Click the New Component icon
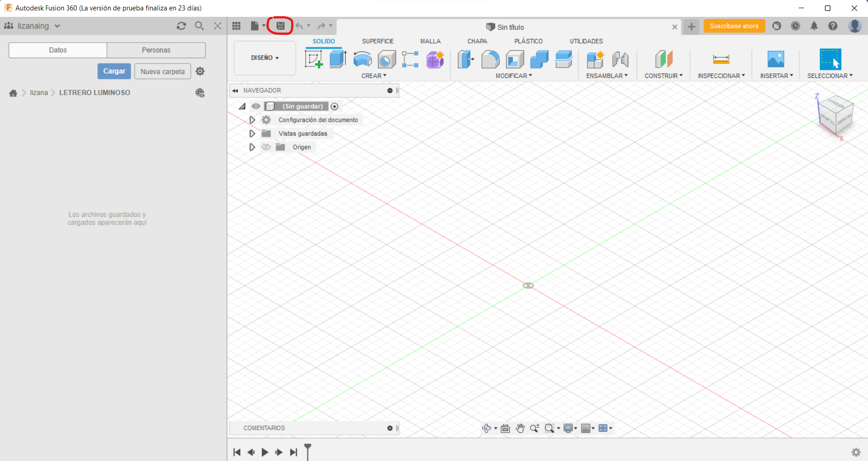Screen dimensions: 868x461 click(x=596, y=59)
